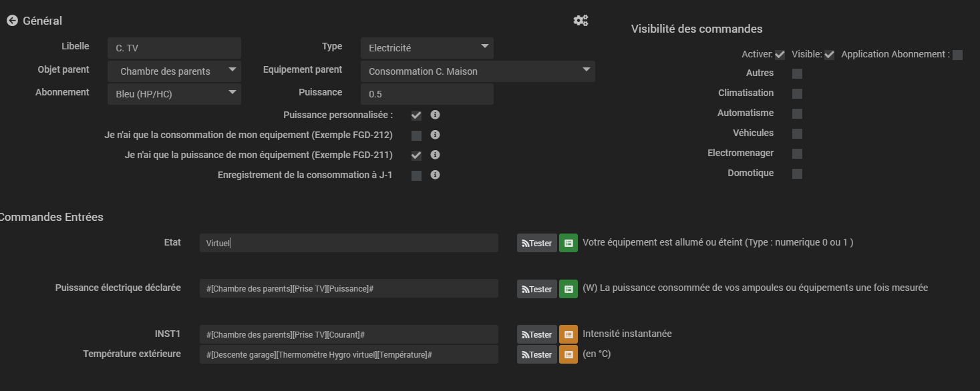The image size is (980, 391).
Task: Click orange list icon on INST1 row
Action: click(568, 334)
